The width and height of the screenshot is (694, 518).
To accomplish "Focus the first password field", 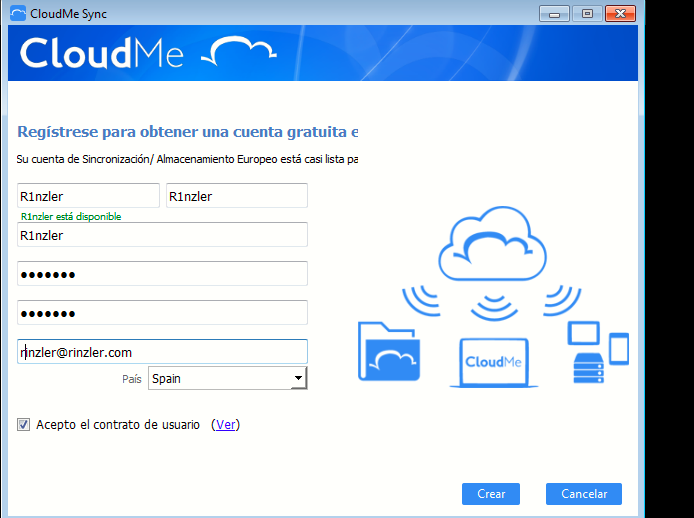I will click(162, 274).
